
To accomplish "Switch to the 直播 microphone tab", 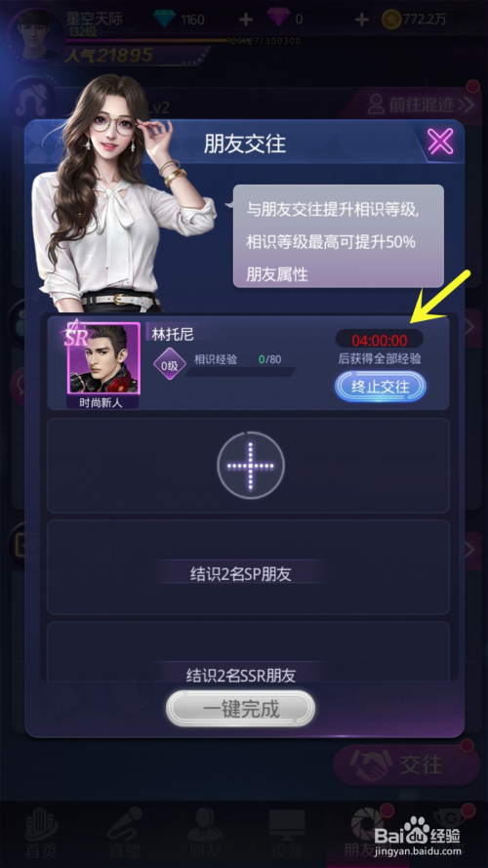I will (124, 834).
